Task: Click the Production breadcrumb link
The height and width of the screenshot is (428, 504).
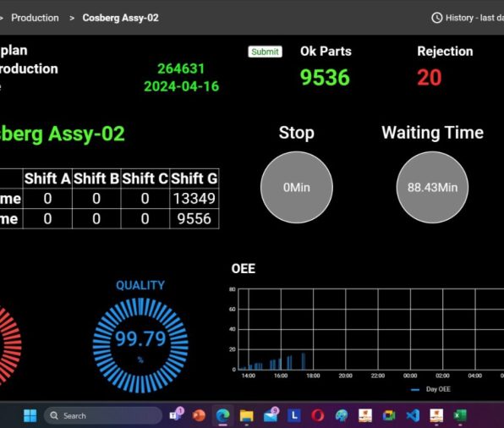Action: (x=35, y=18)
